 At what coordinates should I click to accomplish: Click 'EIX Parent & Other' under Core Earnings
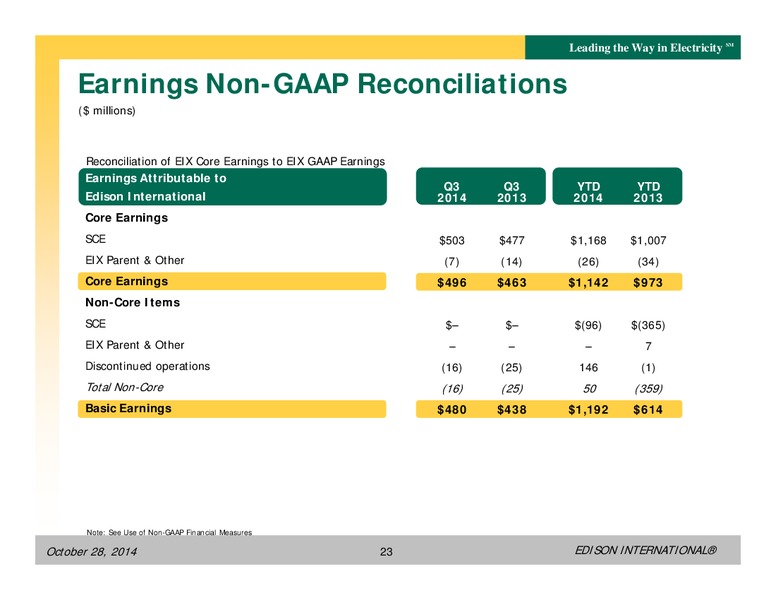click(x=135, y=260)
